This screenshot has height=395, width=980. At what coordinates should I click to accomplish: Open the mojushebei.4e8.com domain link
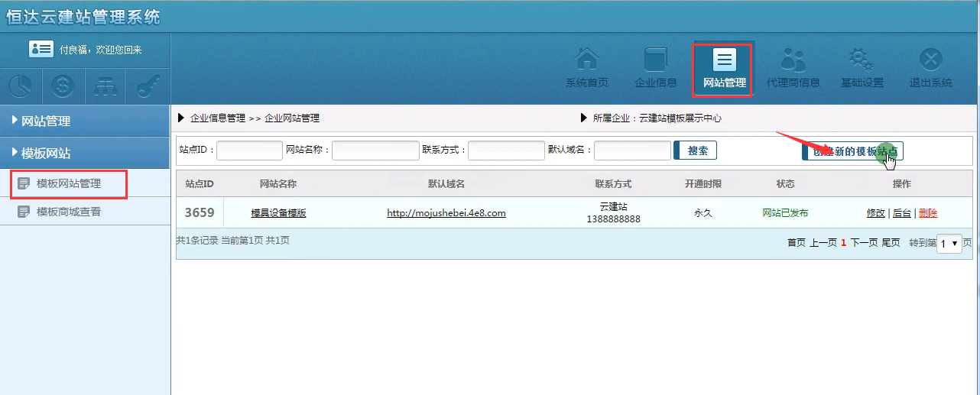(x=446, y=213)
